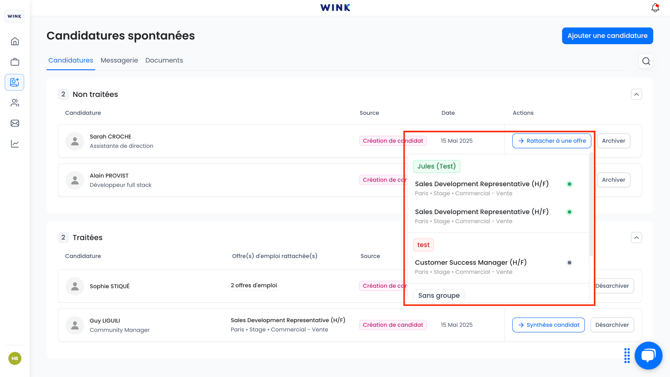Archive Alain PROVIST's application
670x377 pixels.
[613, 180]
